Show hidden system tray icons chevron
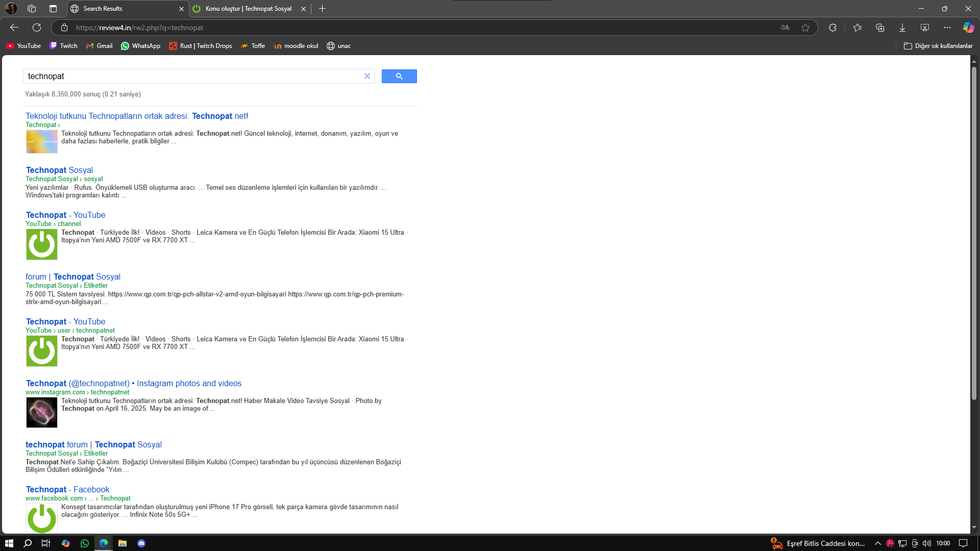This screenshot has height=551, width=980. (x=878, y=543)
